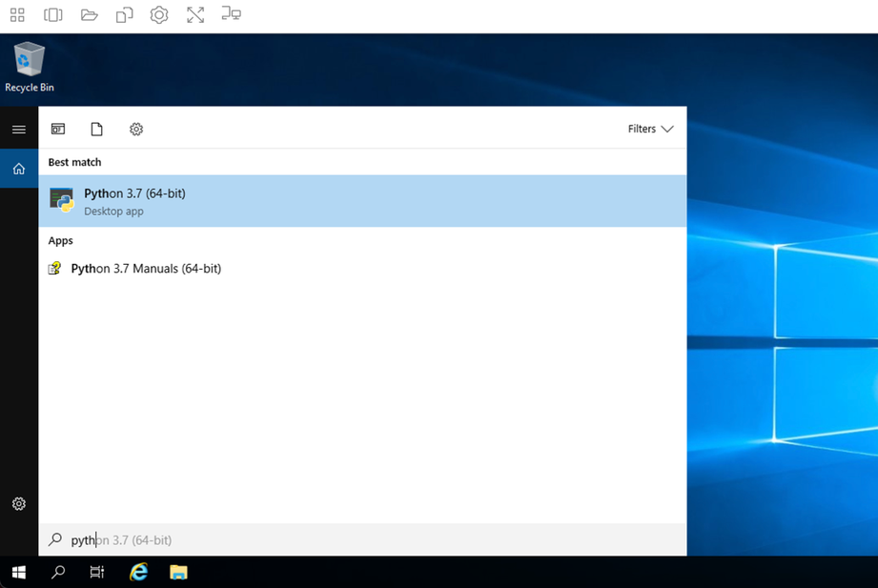Viewport: 878px width, 588px height.
Task: Click the taskbar search magnifier icon
Action: [x=58, y=572]
